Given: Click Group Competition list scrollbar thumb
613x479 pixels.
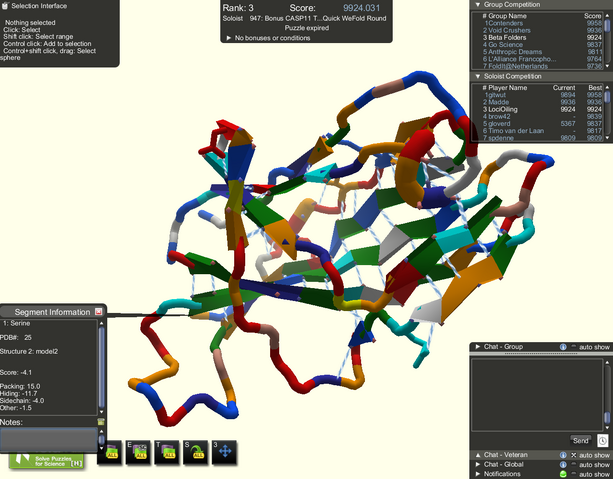Looking at the screenshot, I should coord(607,25).
